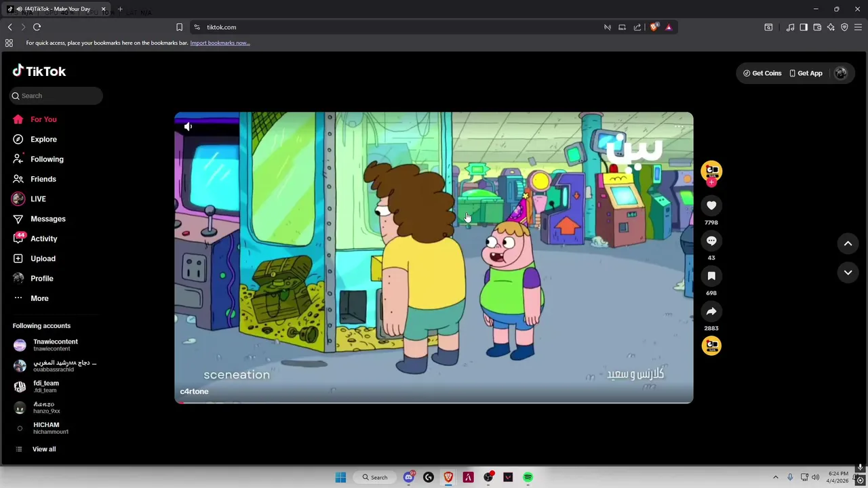Screen dimensions: 868x488
Task: Open the Windows Start menu
Action: 340,477
